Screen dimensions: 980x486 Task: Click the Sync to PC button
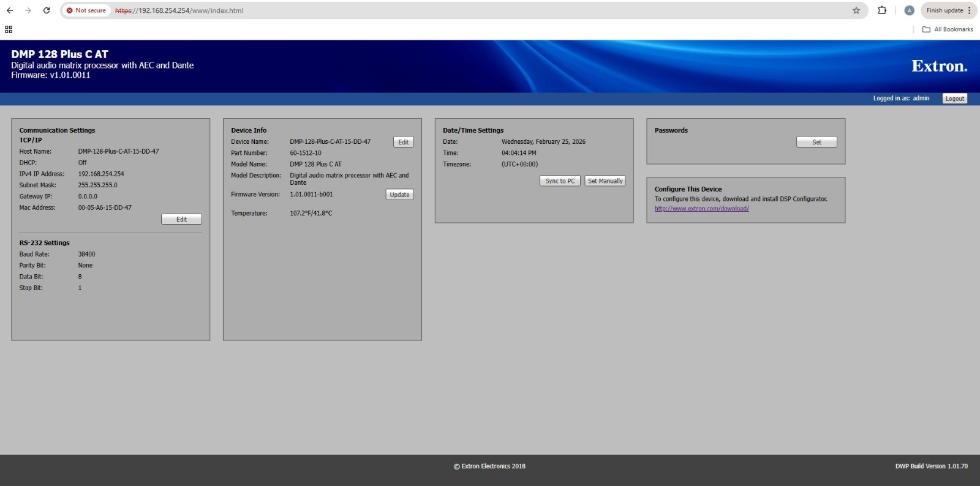[560, 181]
